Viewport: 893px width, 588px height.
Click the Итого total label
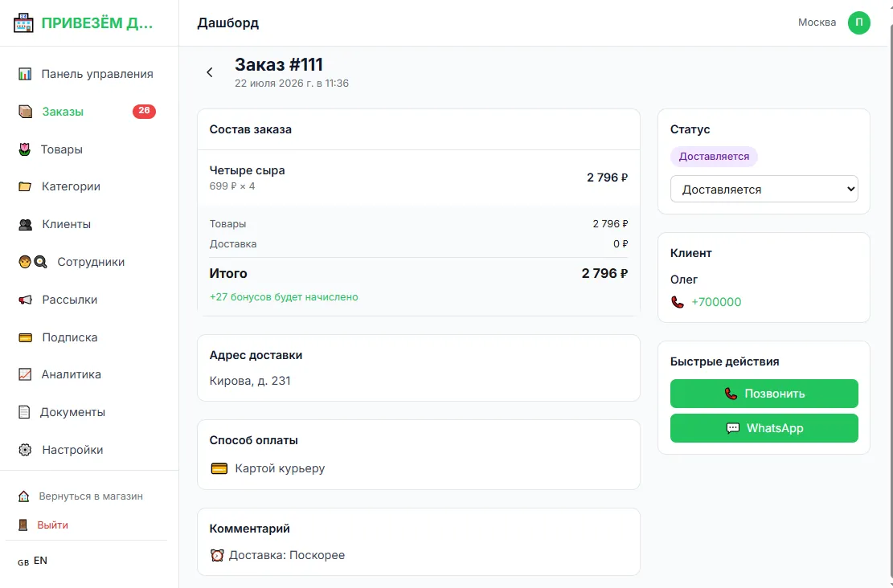click(228, 273)
